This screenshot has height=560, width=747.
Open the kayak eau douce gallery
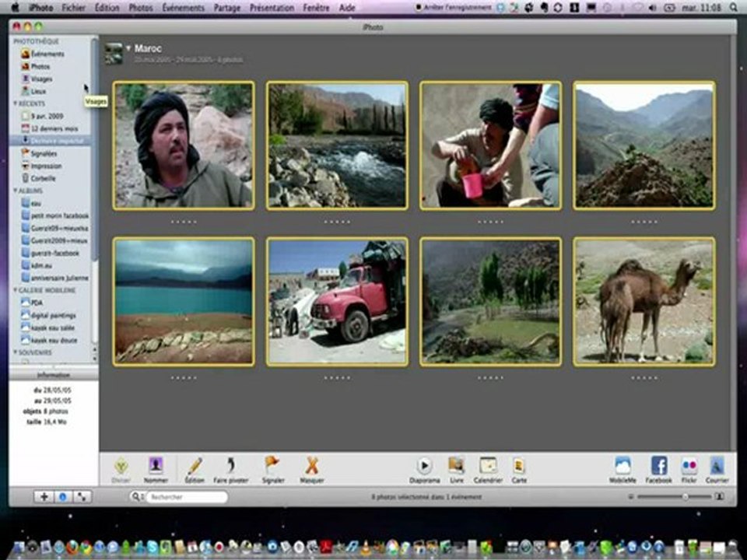pos(54,340)
